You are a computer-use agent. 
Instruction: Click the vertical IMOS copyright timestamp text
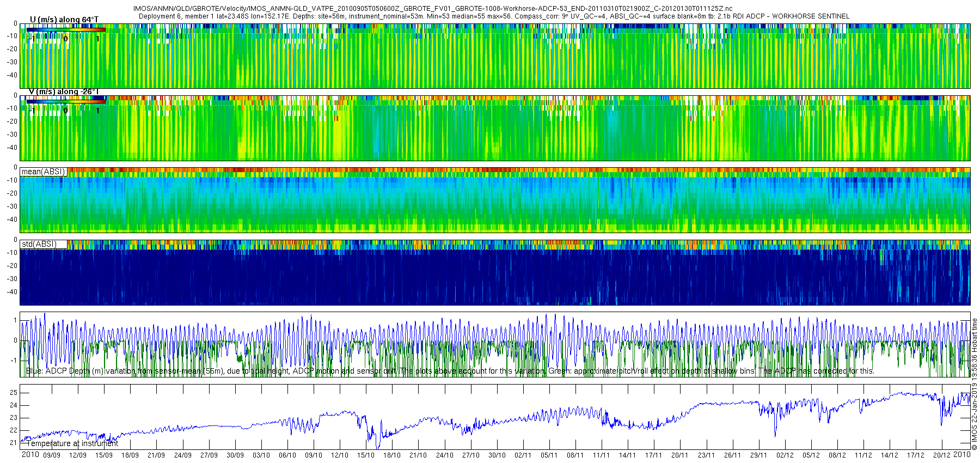(x=975, y=388)
